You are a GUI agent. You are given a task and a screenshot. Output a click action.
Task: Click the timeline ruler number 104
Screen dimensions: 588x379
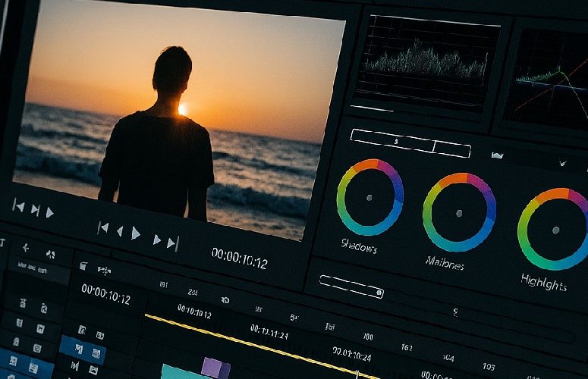click(x=448, y=358)
